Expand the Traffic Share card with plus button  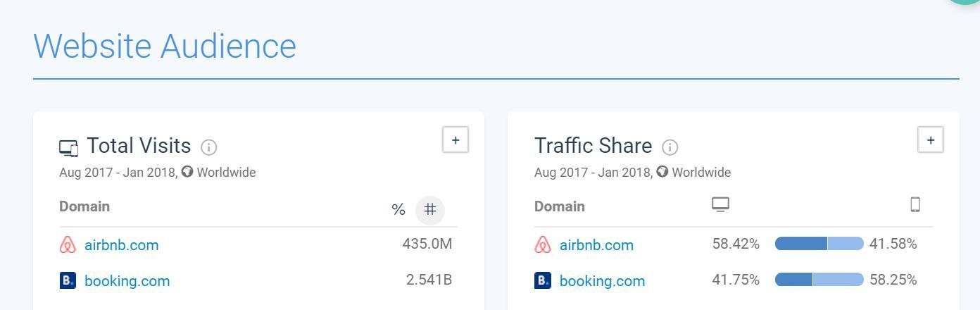coord(931,139)
